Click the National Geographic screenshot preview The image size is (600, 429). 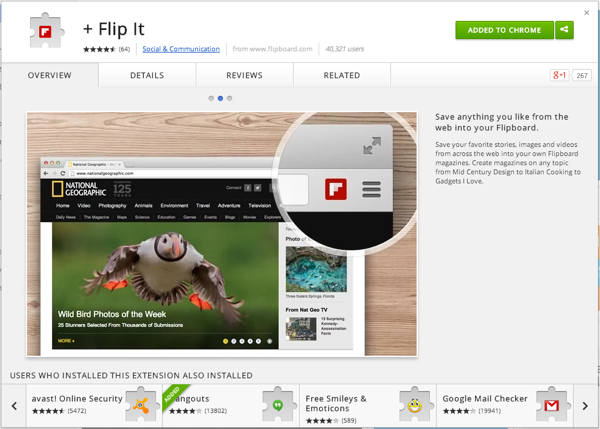click(x=222, y=234)
